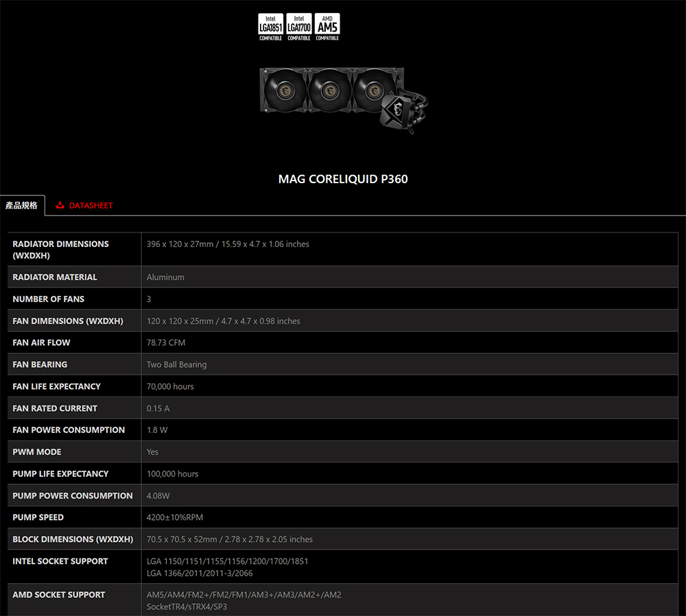686x616 pixels.
Task: Select the 70.5 x 70.5 x 52mm value
Action: click(x=229, y=539)
